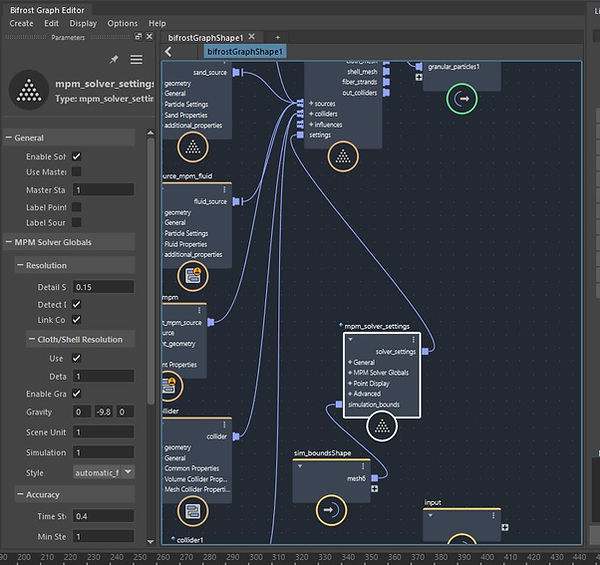Viewport: 600px width, 565px height.
Task: Toggle the Link Co checkbox
Action: pyautogui.click(x=77, y=319)
